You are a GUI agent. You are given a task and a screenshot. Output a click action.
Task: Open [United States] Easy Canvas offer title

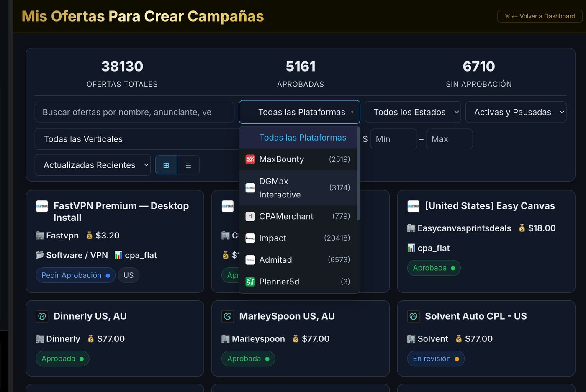[x=490, y=206]
